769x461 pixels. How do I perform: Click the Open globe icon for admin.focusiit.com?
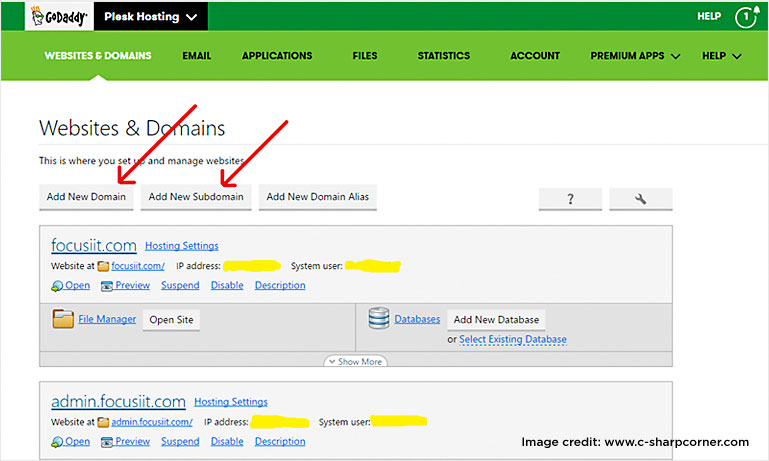pyautogui.click(x=57, y=442)
